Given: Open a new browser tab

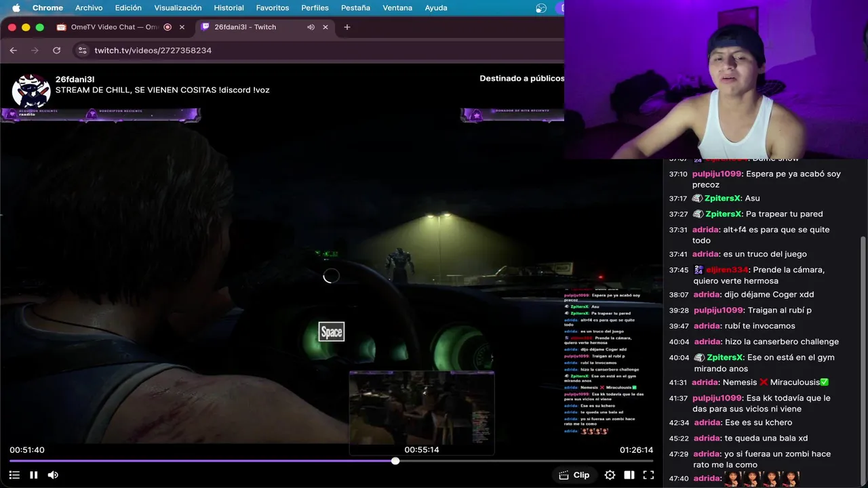Looking at the screenshot, I should click(x=347, y=27).
